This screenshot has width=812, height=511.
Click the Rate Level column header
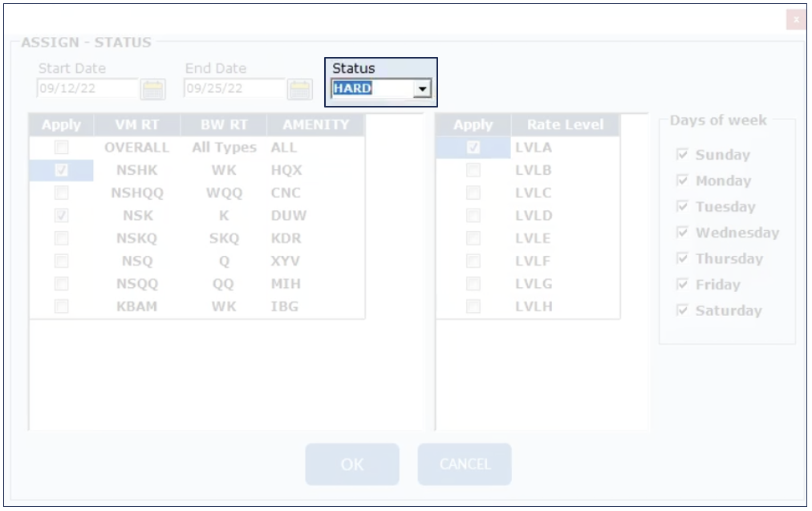point(565,125)
